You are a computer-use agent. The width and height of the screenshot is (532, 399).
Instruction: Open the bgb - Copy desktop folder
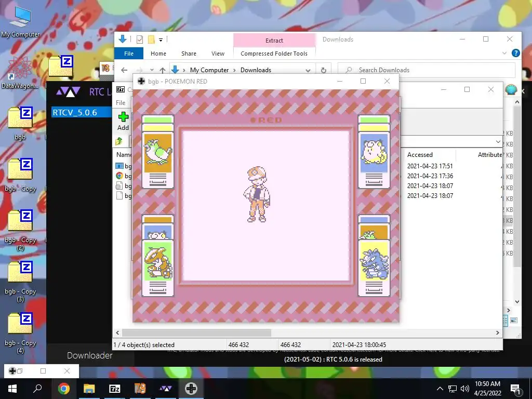pos(20,175)
